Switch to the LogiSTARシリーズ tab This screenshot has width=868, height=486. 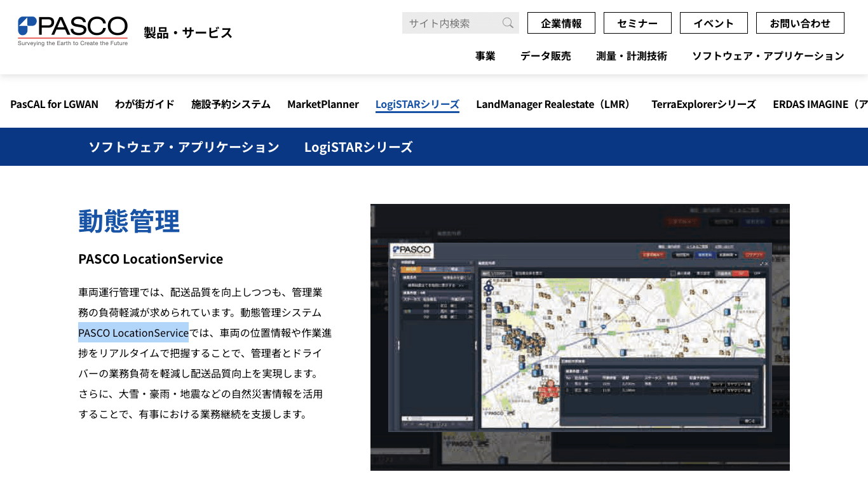point(417,104)
